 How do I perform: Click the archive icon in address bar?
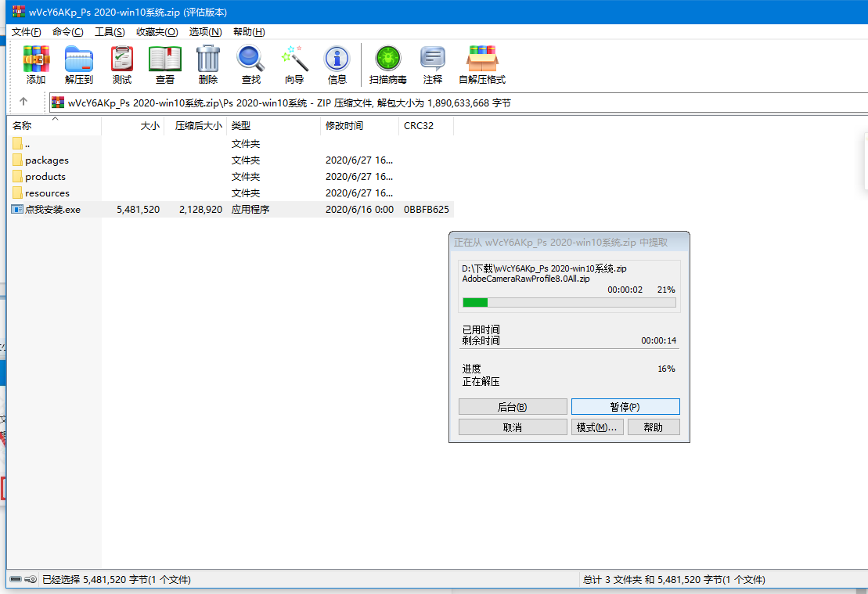tap(58, 103)
